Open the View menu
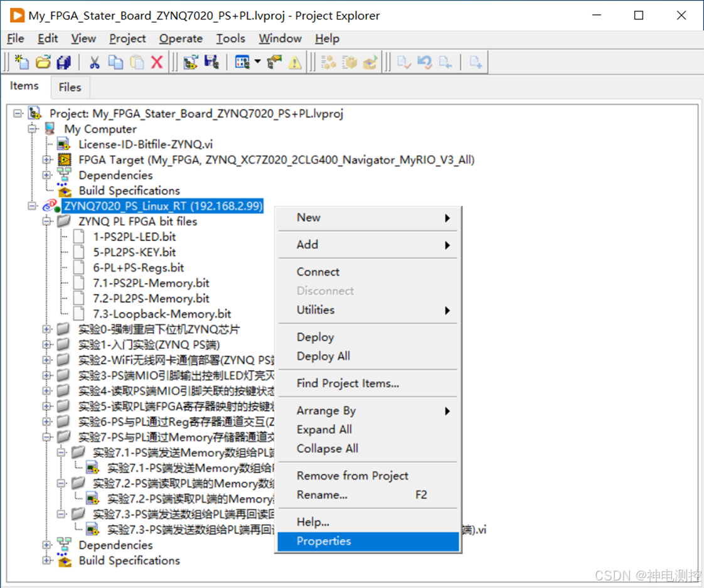This screenshot has width=704, height=588. pyautogui.click(x=83, y=39)
